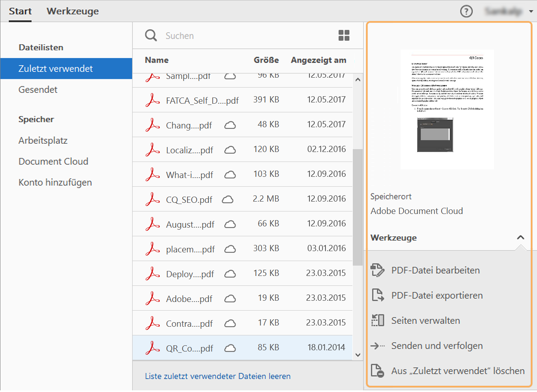Viewport: 537px width, 392px height.
Task: Click the PDF-Datei bearbeiten tool
Action: [435, 270]
